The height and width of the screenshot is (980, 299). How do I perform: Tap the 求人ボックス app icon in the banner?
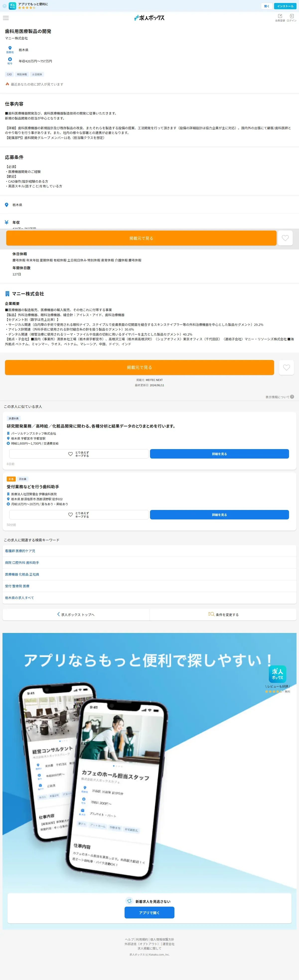click(12, 6)
